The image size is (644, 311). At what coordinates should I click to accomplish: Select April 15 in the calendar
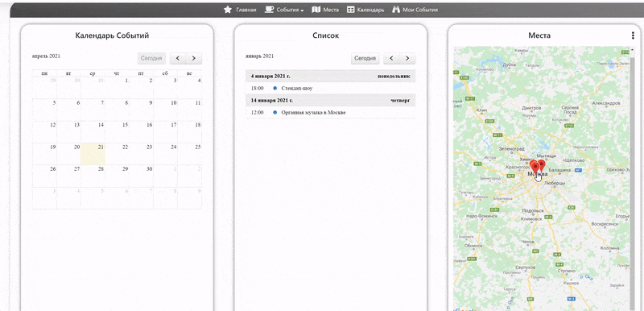click(117, 132)
